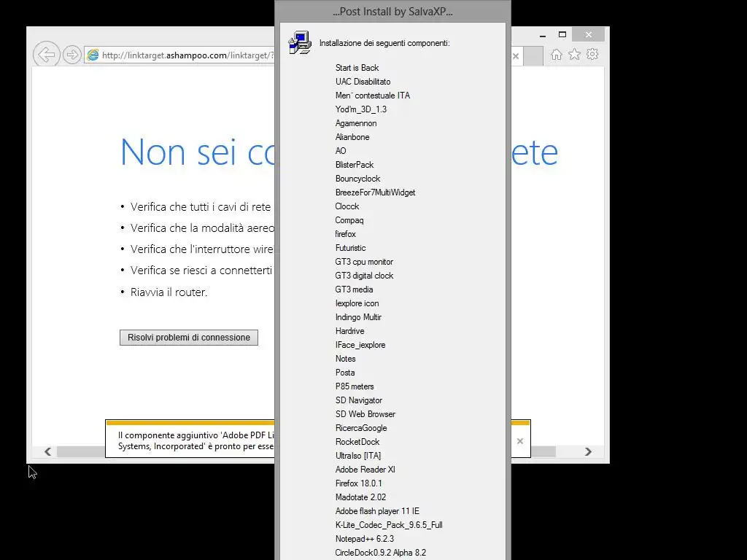747x560 pixels.
Task: Click the 'UltraIso [ITA]' entry
Action: point(357,455)
